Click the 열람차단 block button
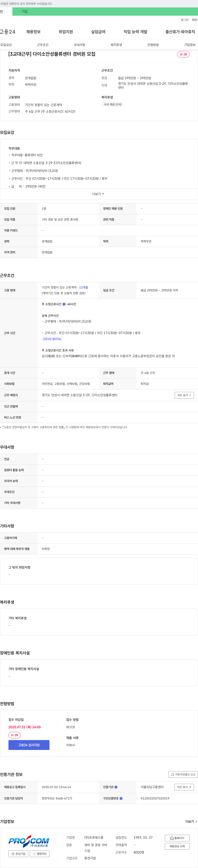This screenshot has height=868, width=198. click(x=40, y=854)
